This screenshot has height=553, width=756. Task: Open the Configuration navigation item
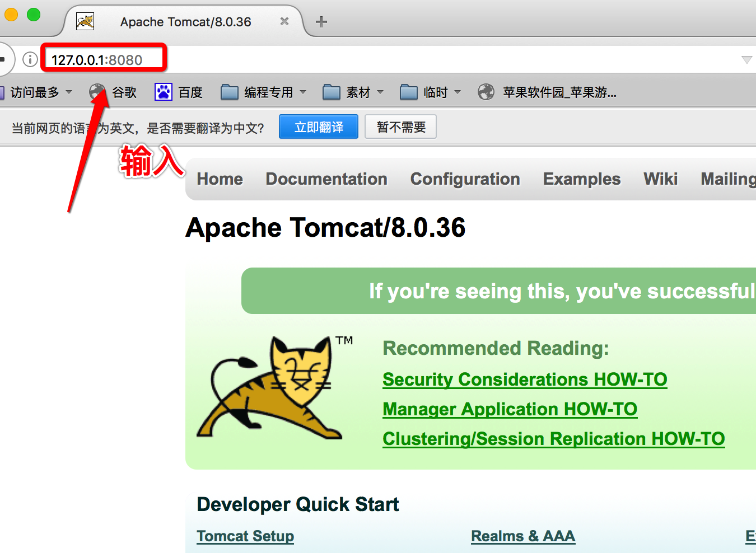(x=465, y=179)
